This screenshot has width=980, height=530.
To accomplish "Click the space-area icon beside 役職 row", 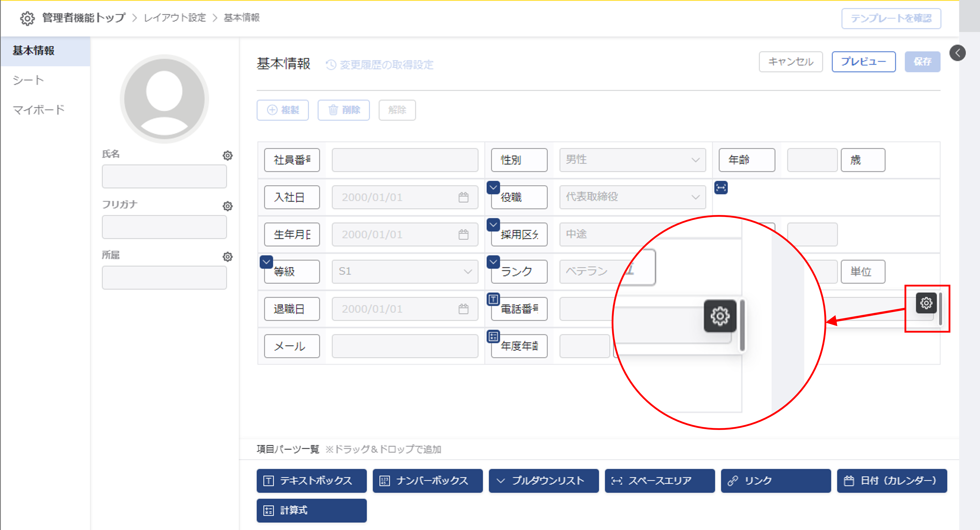I will point(721,188).
